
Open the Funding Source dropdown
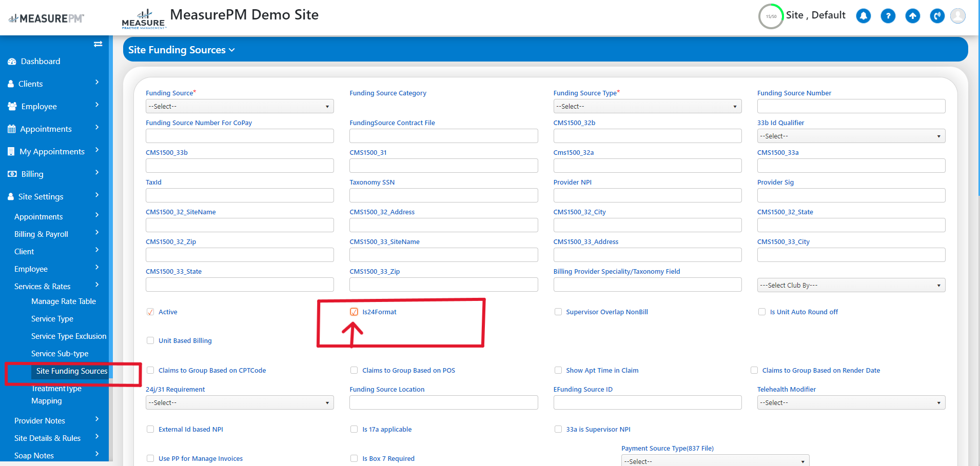click(240, 106)
